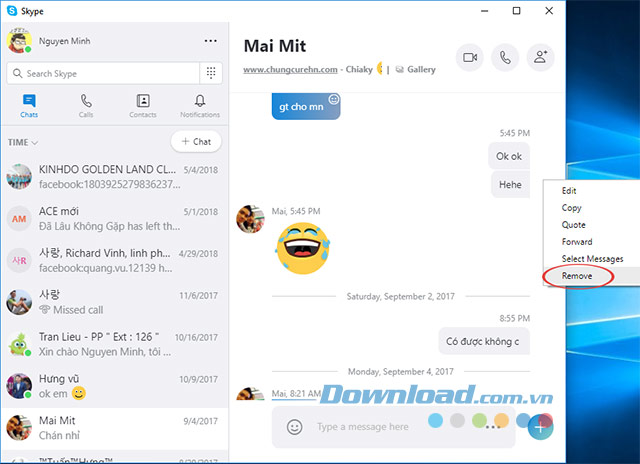
Task: Open the www.chungcurehn.com link in header
Action: pyautogui.click(x=290, y=70)
